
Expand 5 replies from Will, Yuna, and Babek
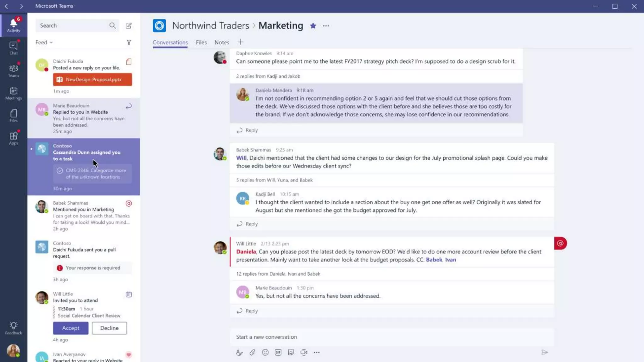(274, 180)
